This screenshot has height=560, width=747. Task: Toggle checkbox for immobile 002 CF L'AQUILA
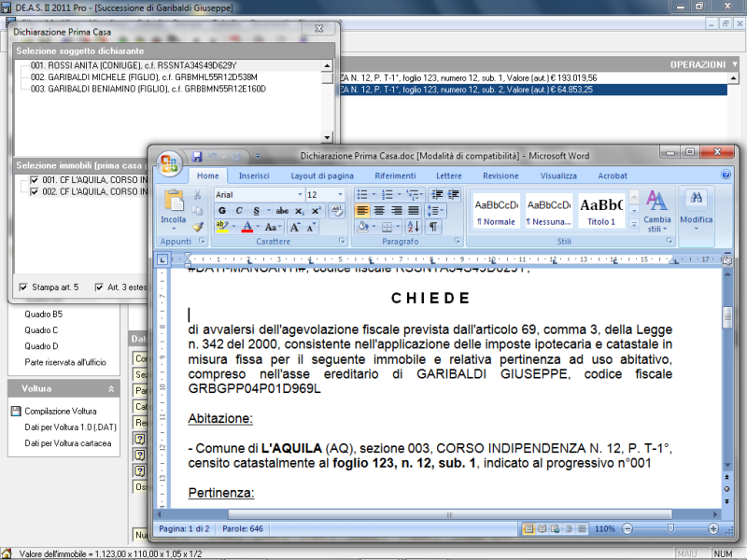35,192
